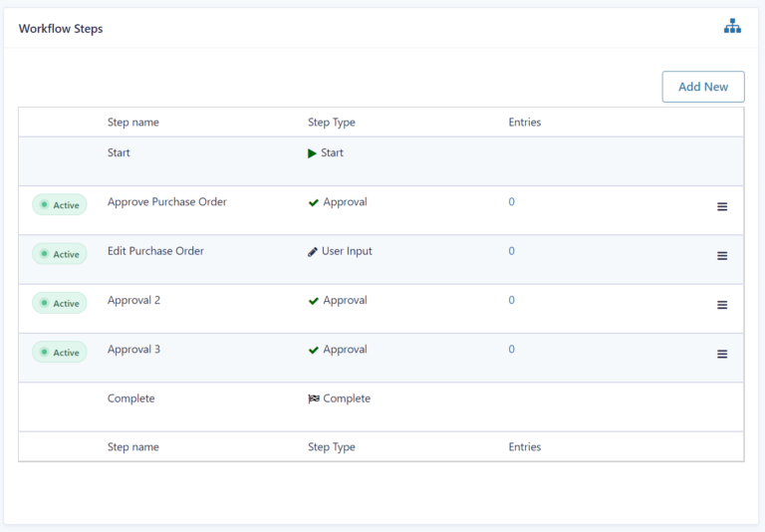Open drag handle menu on Approval 2 row
The width and height of the screenshot is (765, 532).
(722, 305)
